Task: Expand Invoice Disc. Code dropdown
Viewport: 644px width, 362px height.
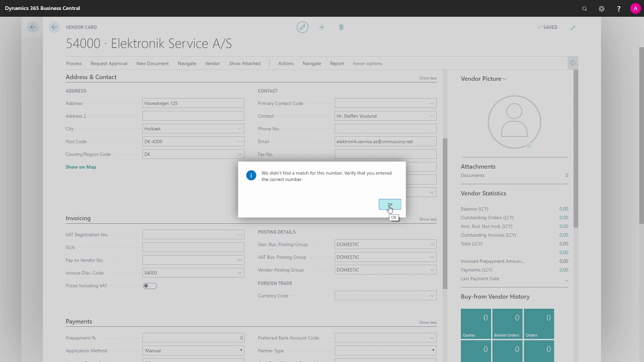Action: click(x=239, y=273)
